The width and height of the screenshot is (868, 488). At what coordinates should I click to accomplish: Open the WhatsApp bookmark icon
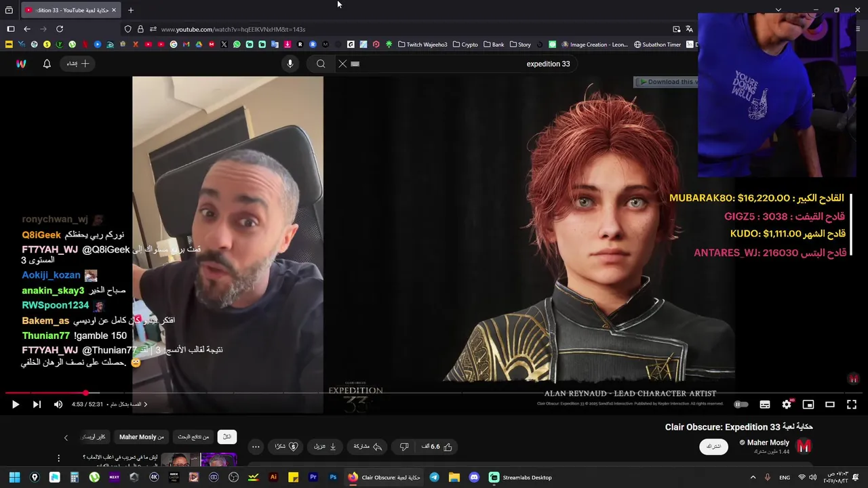pos(237,45)
